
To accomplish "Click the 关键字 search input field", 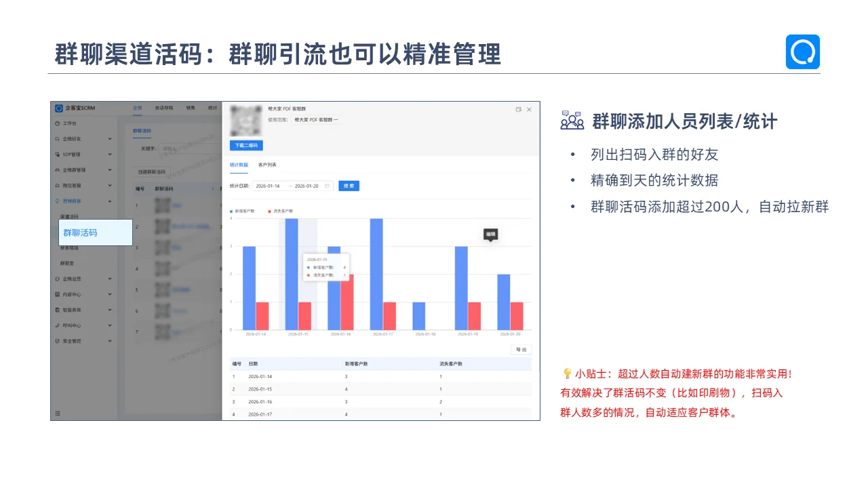I will (190, 148).
